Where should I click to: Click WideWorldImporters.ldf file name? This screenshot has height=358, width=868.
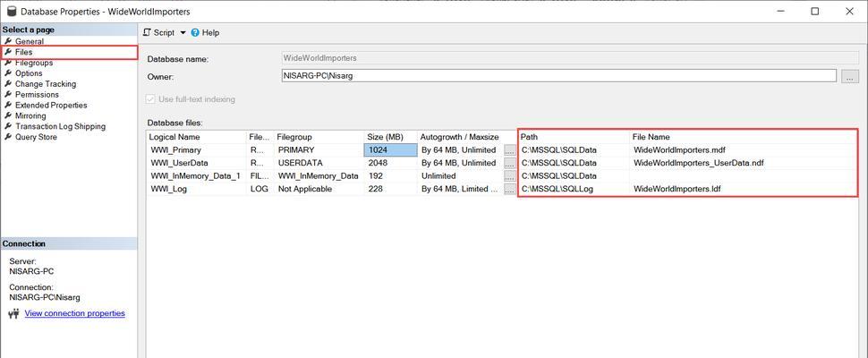677,189
